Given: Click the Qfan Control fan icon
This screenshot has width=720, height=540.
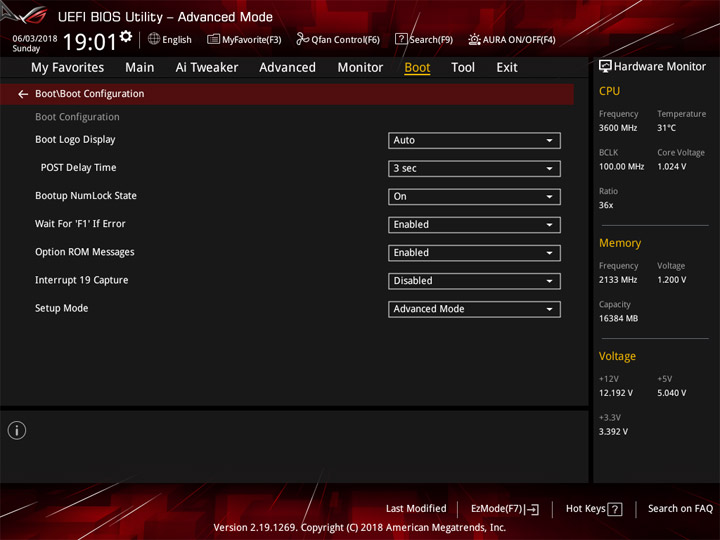Looking at the screenshot, I should point(302,39).
